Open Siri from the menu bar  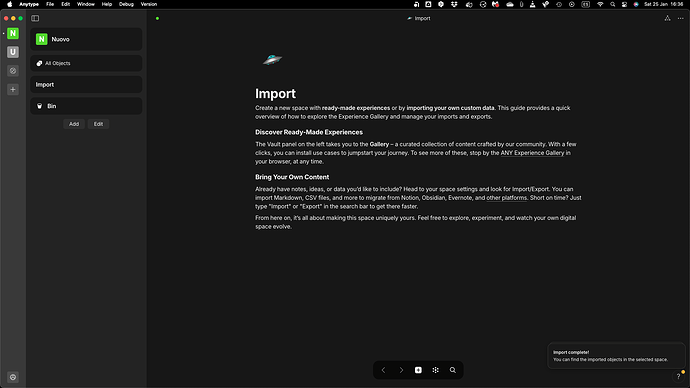636,4
